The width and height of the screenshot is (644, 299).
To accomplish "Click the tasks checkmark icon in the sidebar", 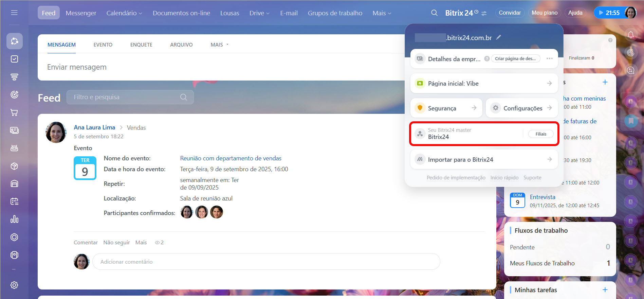I will point(14,59).
